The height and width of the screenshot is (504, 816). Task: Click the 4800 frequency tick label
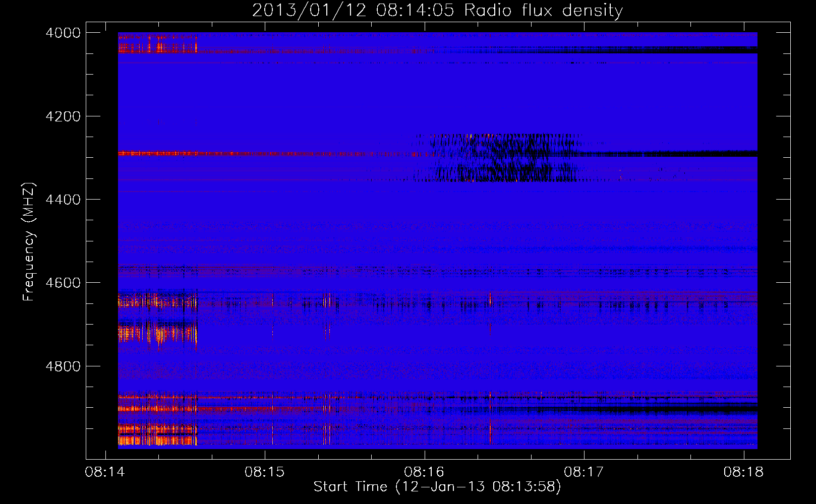click(x=63, y=366)
